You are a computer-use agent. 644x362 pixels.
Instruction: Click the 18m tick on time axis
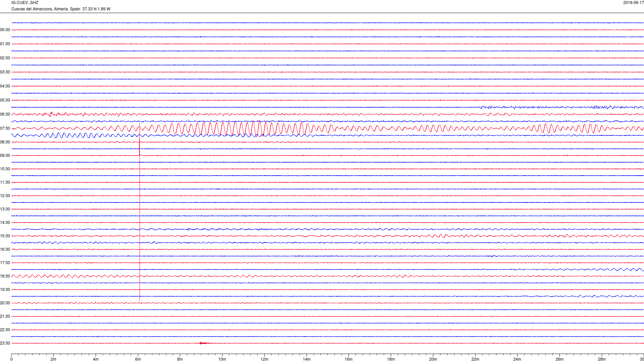point(391,359)
